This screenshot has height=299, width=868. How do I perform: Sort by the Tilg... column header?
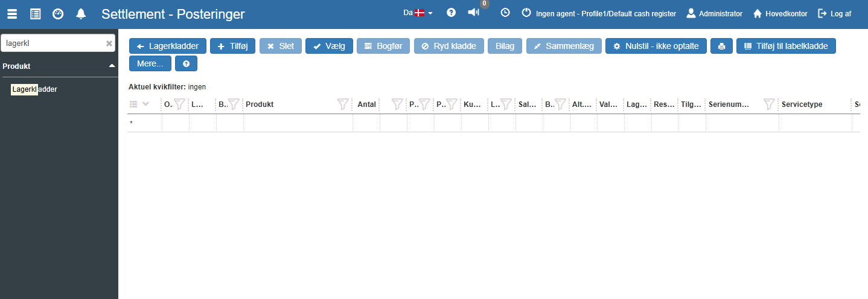pos(691,104)
